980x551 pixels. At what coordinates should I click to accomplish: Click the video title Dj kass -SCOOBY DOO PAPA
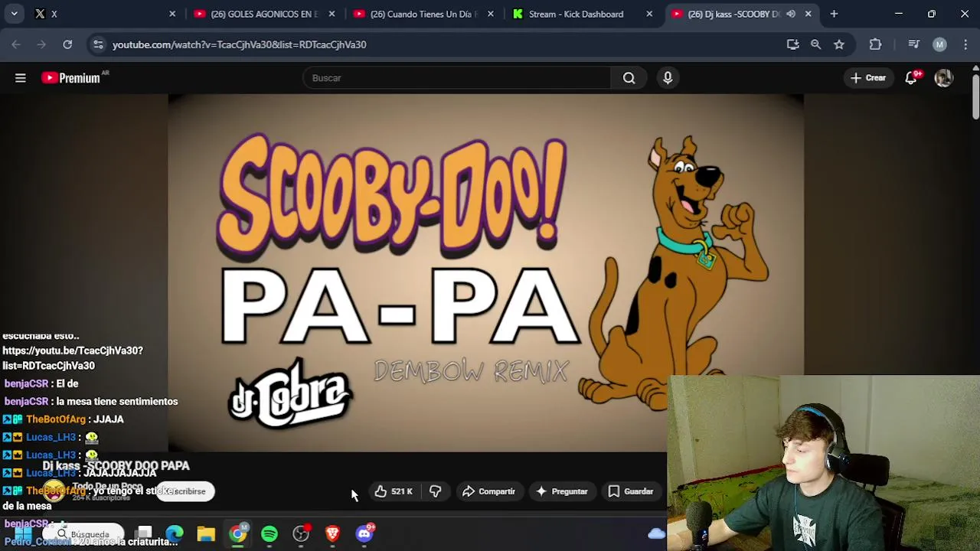[116, 466]
